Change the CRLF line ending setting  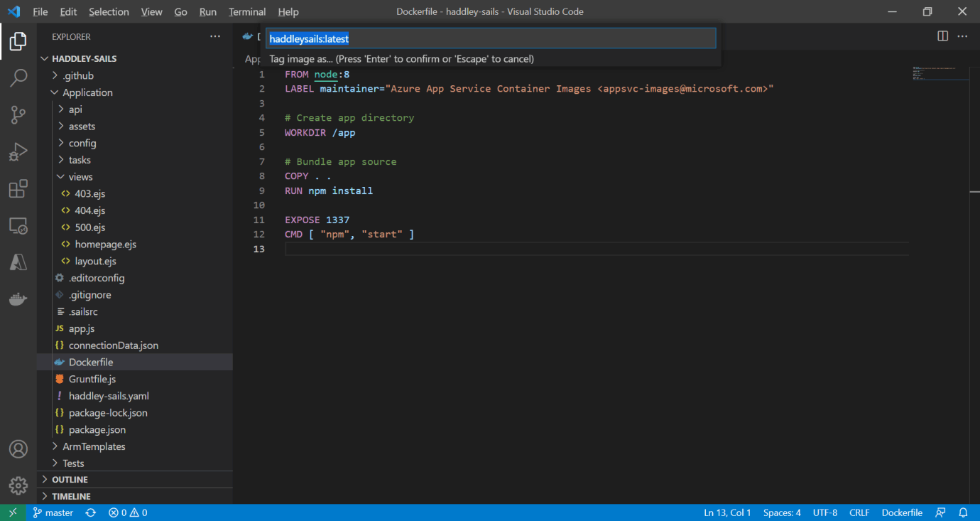pos(859,512)
